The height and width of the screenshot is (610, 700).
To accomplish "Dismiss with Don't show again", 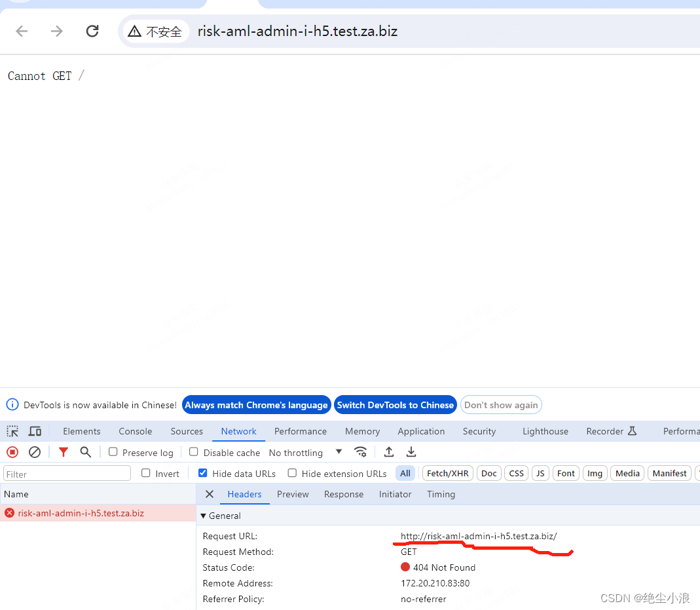I will pos(501,404).
